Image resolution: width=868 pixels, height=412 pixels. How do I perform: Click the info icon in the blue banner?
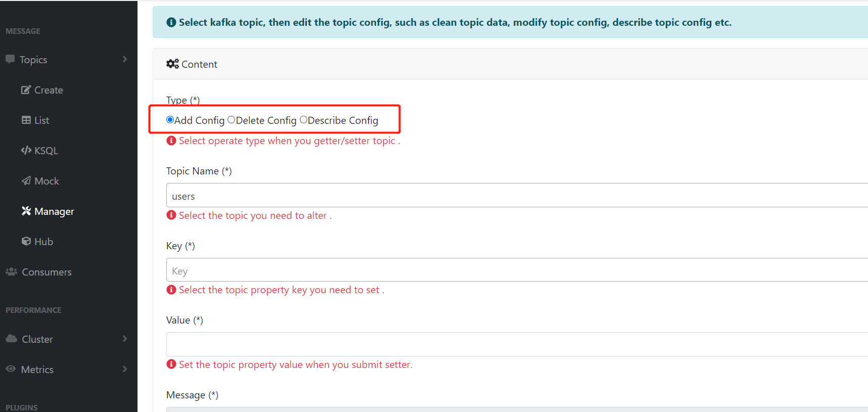click(171, 22)
